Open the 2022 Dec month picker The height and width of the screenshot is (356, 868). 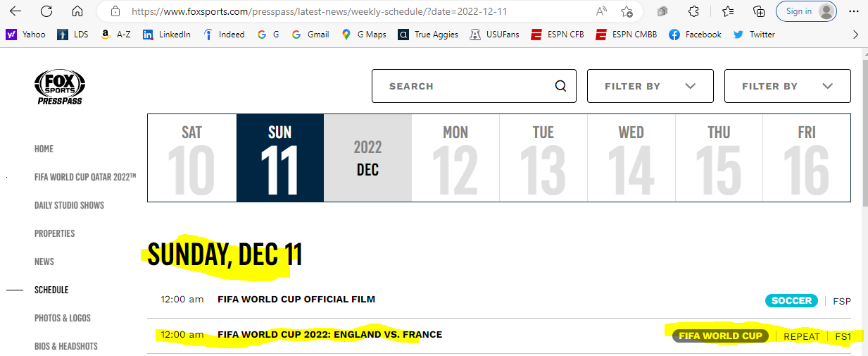[367, 159]
